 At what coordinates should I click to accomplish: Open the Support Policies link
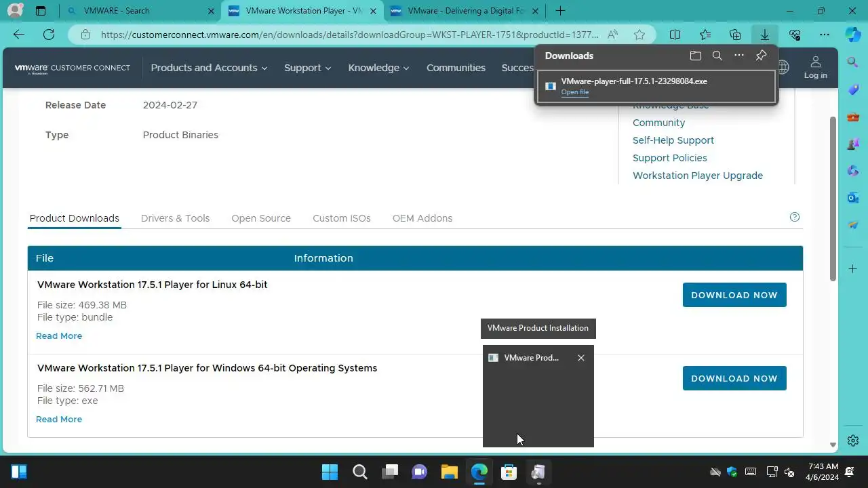[670, 158]
